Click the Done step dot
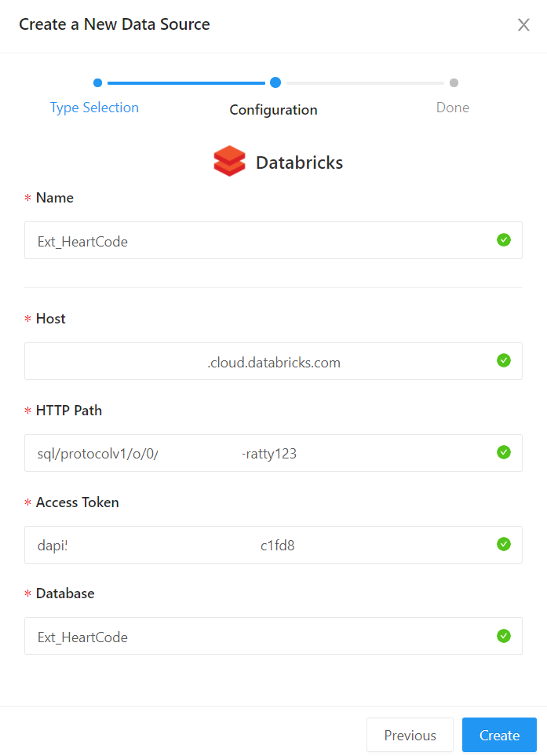 pyautogui.click(x=454, y=82)
